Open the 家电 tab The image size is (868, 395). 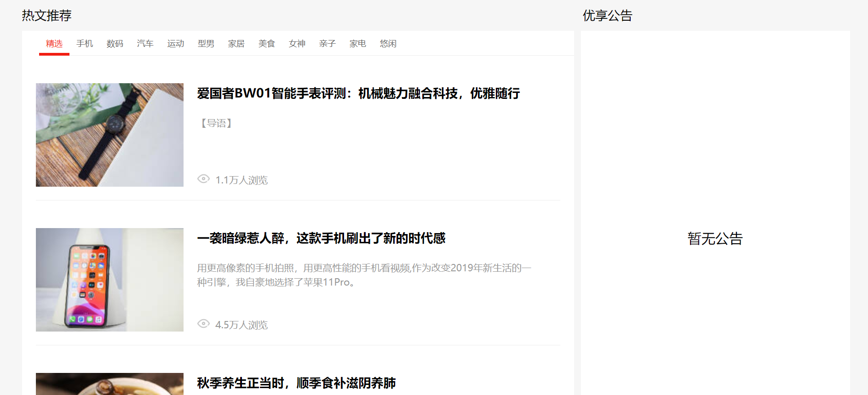(x=358, y=44)
